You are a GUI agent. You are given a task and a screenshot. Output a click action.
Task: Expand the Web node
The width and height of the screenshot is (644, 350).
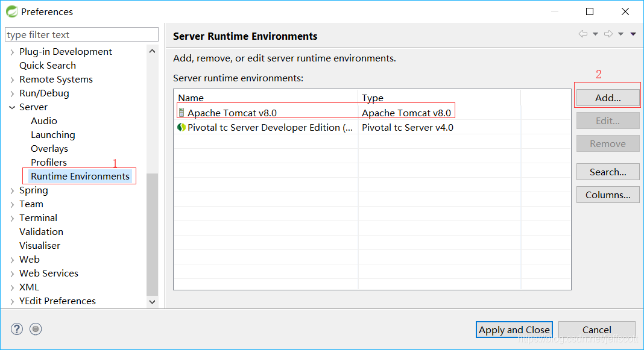(x=12, y=260)
